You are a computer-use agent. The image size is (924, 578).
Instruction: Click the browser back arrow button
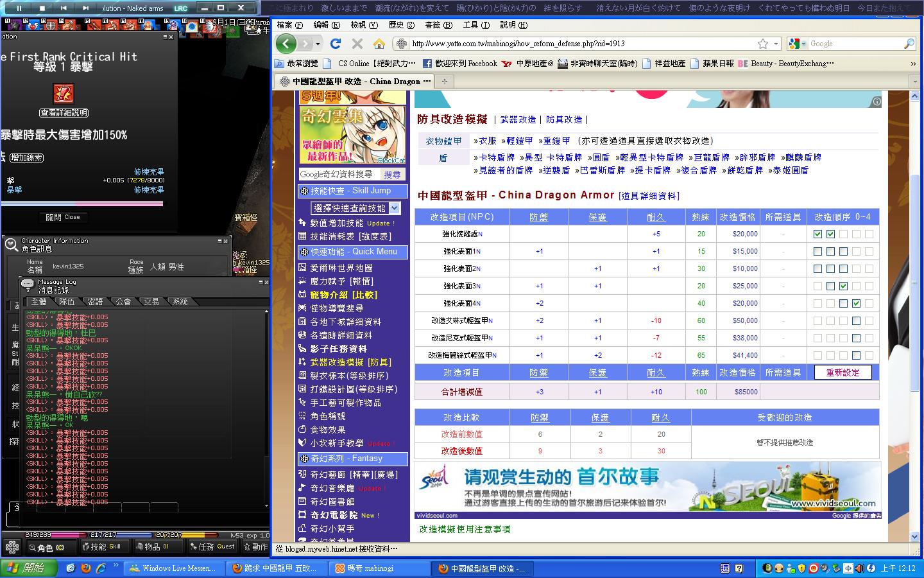click(x=286, y=44)
